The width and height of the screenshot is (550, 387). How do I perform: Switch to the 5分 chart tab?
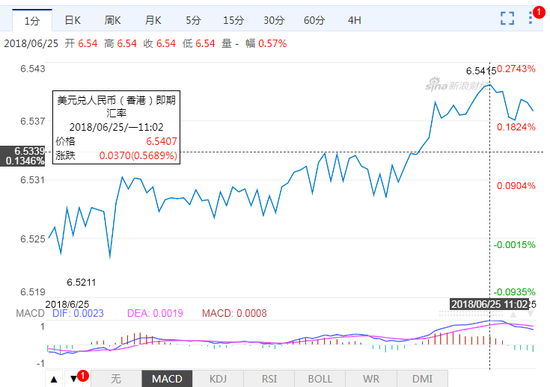tap(193, 20)
